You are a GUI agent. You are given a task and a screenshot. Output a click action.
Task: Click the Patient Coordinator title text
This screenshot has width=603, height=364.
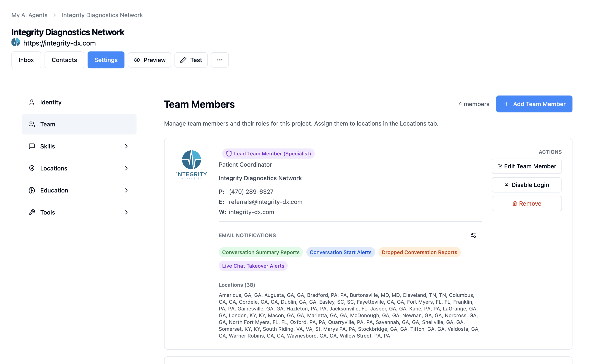click(245, 165)
